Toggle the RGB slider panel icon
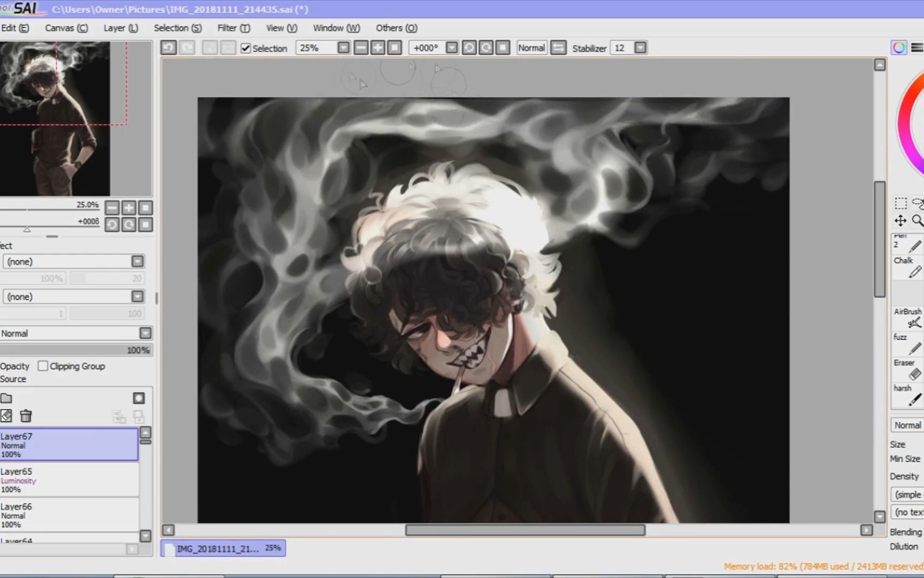 pos(917,48)
